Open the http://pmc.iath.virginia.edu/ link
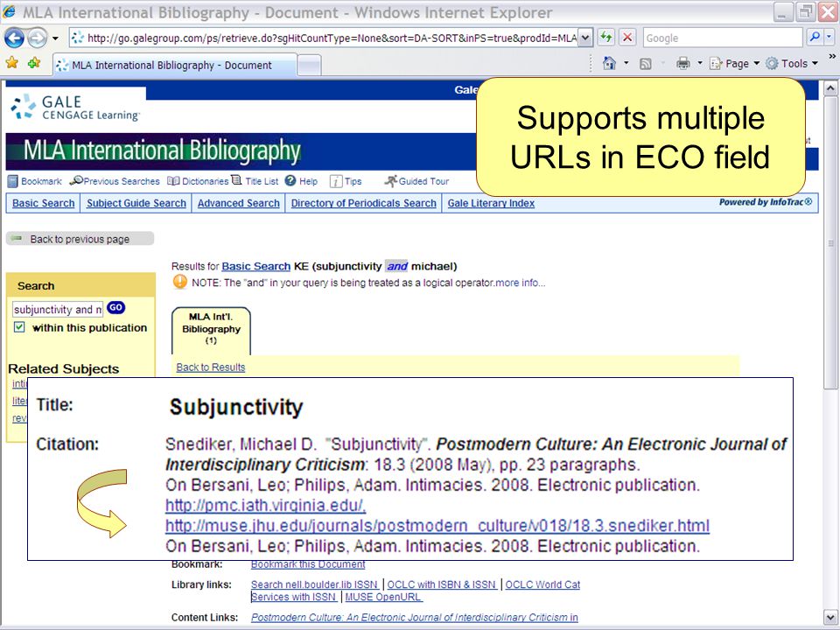The height and width of the screenshot is (630, 840). [x=266, y=505]
